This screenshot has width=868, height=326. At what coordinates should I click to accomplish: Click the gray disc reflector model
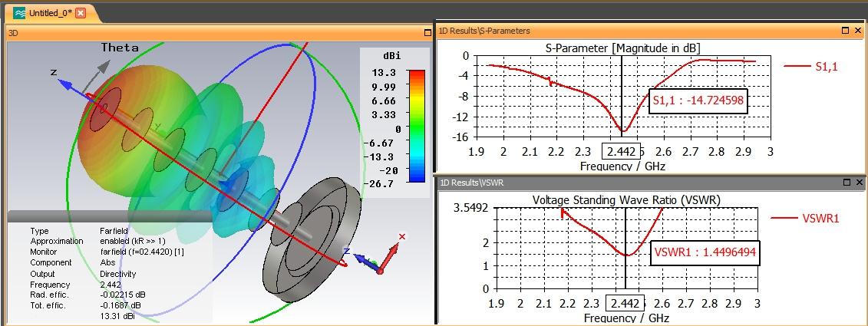tap(312, 238)
